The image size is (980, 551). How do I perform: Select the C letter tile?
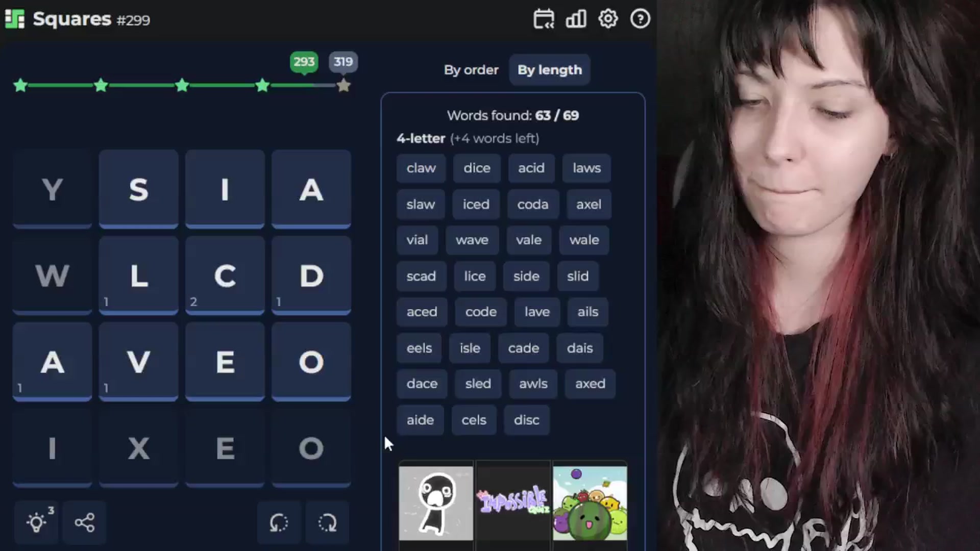tap(225, 275)
